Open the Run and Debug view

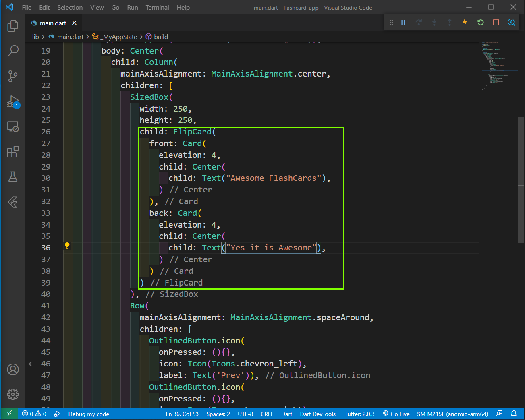point(13,101)
